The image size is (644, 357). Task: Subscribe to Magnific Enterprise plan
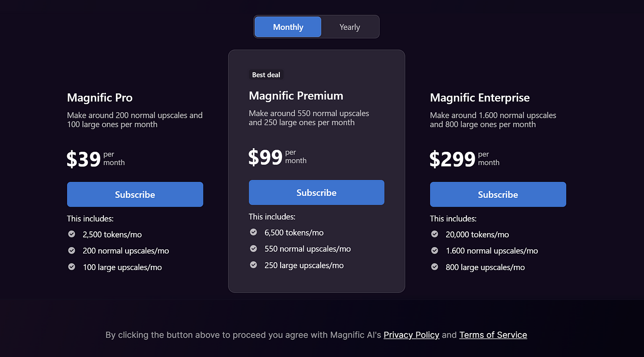tap(498, 195)
